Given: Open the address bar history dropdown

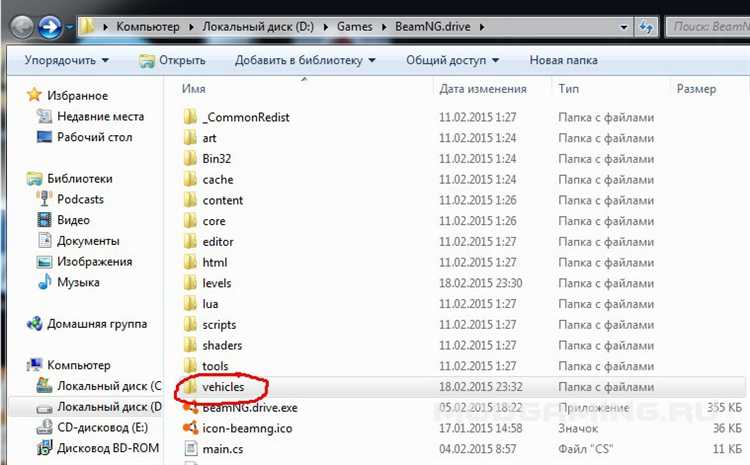Looking at the screenshot, I should pos(623,27).
